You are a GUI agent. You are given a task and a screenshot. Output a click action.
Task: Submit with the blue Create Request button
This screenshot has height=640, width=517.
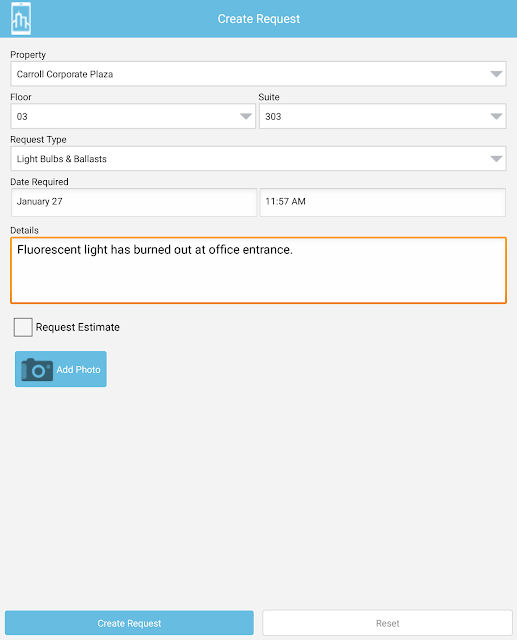129,623
